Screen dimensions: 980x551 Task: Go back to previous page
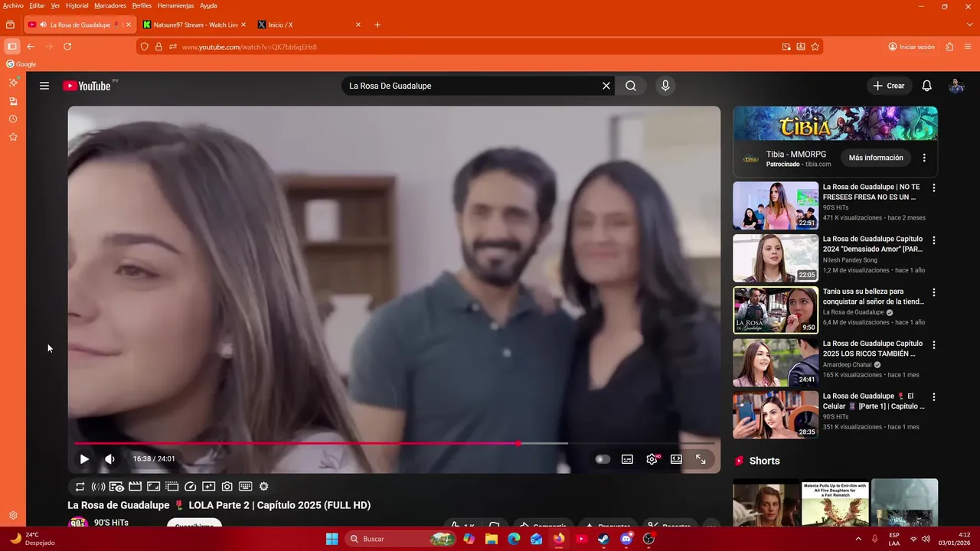click(31, 47)
